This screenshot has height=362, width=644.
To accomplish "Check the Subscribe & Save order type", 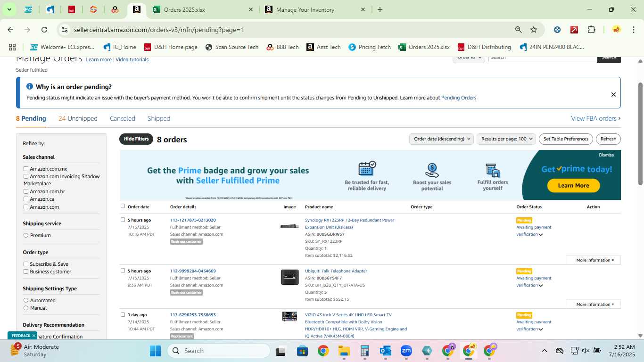I will point(26,264).
